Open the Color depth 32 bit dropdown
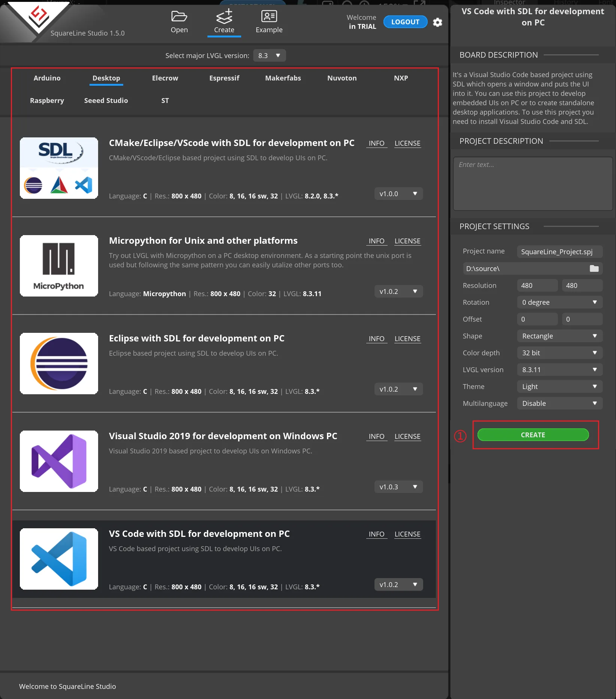Viewport: 616px width, 699px height. [x=560, y=353]
